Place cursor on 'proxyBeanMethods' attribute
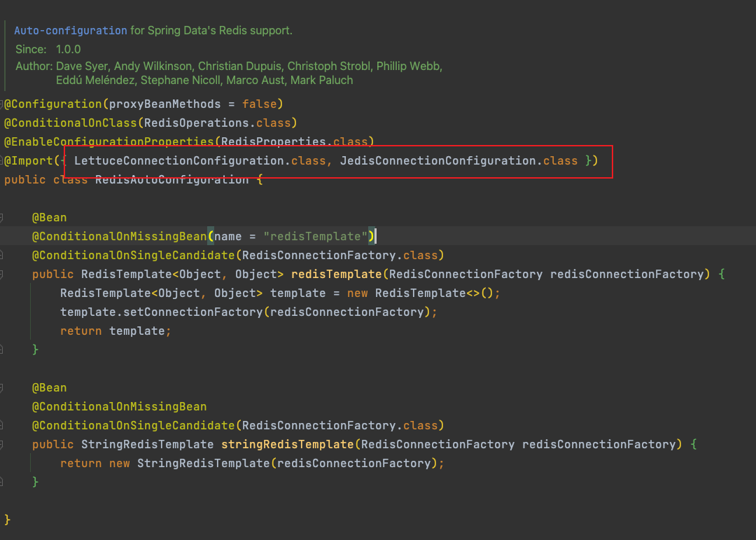Viewport: 756px width, 540px height. pyautogui.click(x=164, y=104)
